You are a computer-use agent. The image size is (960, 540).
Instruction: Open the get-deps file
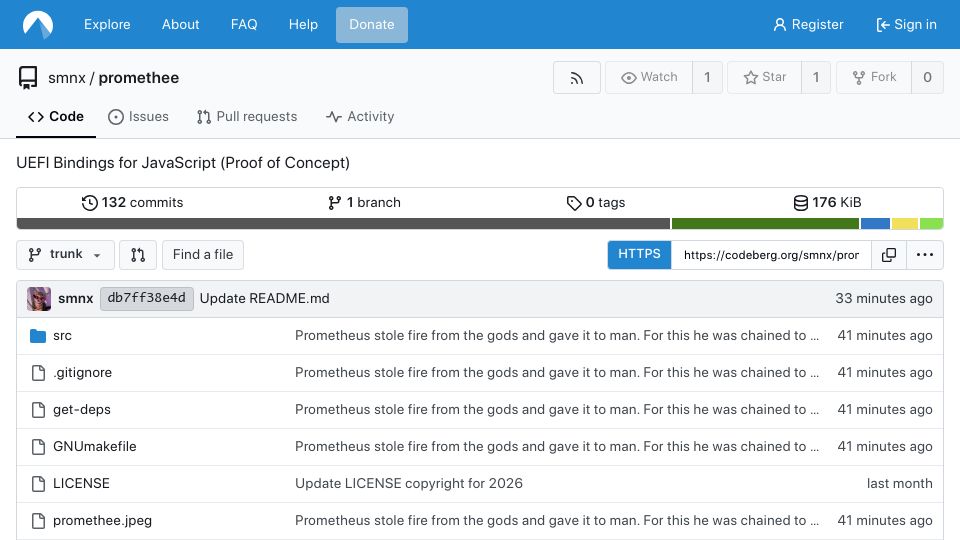point(82,410)
